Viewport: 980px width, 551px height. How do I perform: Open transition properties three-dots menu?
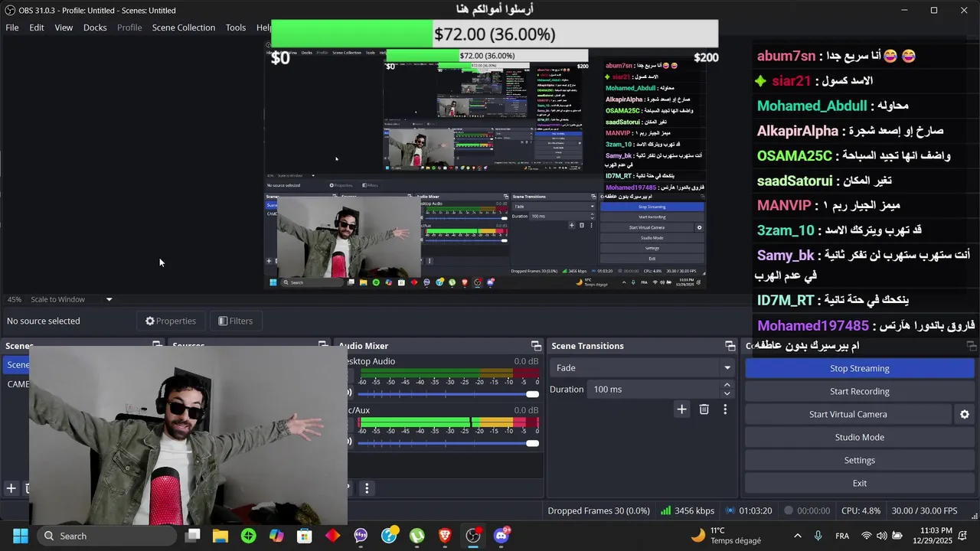[725, 409]
